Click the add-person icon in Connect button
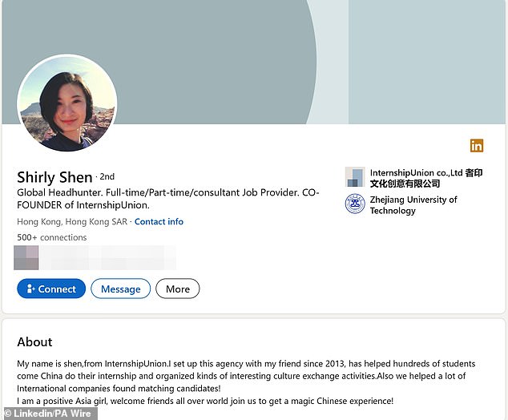The image size is (508, 420). click(31, 289)
